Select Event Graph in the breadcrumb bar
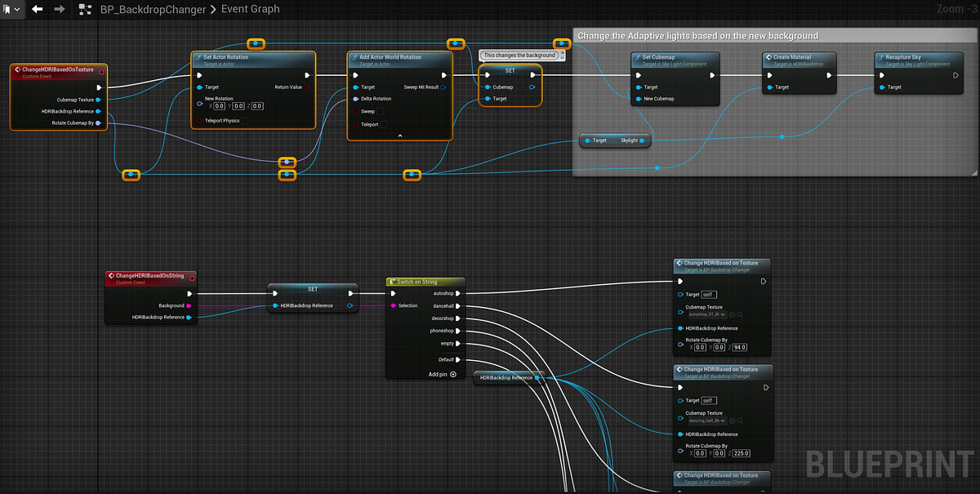The width and height of the screenshot is (980, 494). 252,10
